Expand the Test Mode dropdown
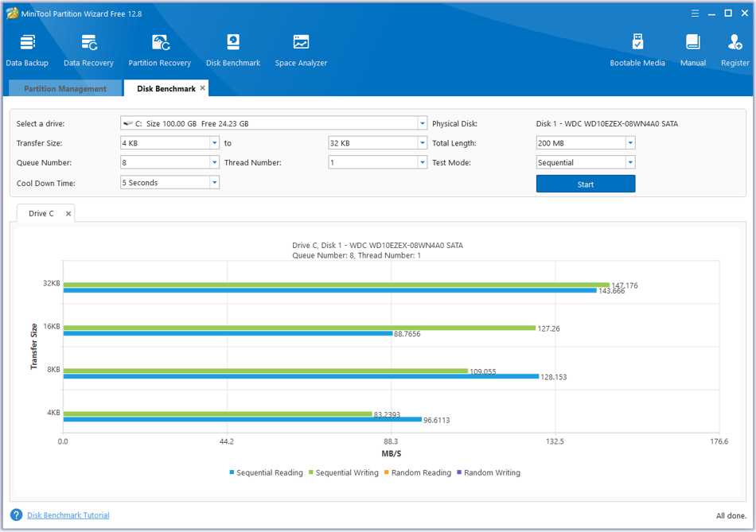Screen dimensions: 756x532 629,163
